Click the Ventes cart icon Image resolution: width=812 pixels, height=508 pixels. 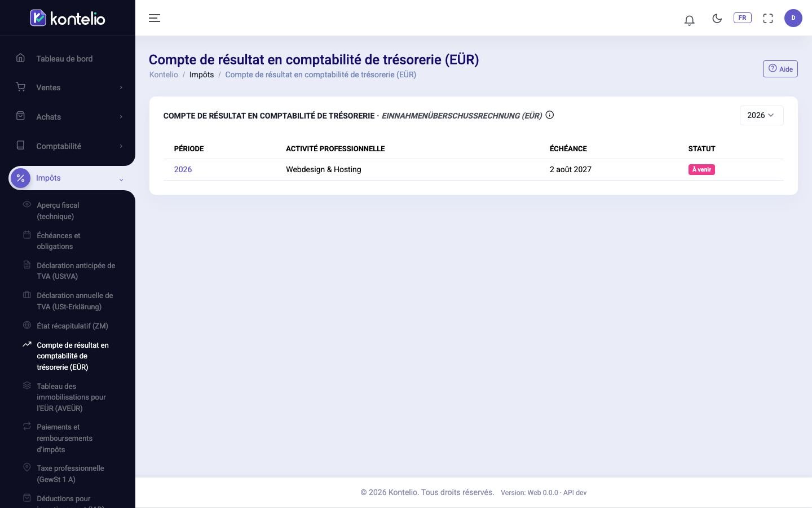[x=20, y=87]
